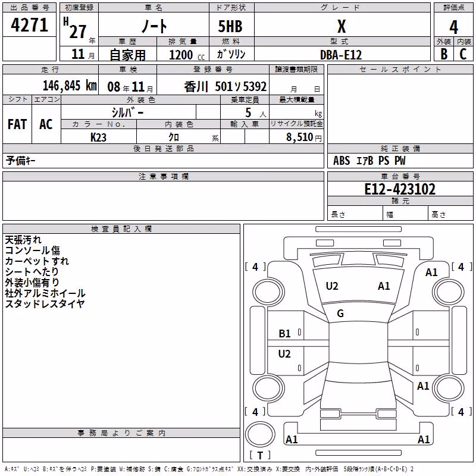The height and width of the screenshot is (476, 476).
Task: Select the air conditioner value AC
Action: (x=46, y=124)
